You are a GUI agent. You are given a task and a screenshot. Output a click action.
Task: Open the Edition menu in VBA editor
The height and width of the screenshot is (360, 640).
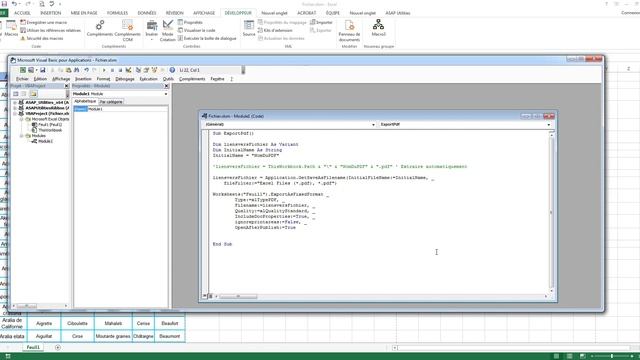click(40, 79)
